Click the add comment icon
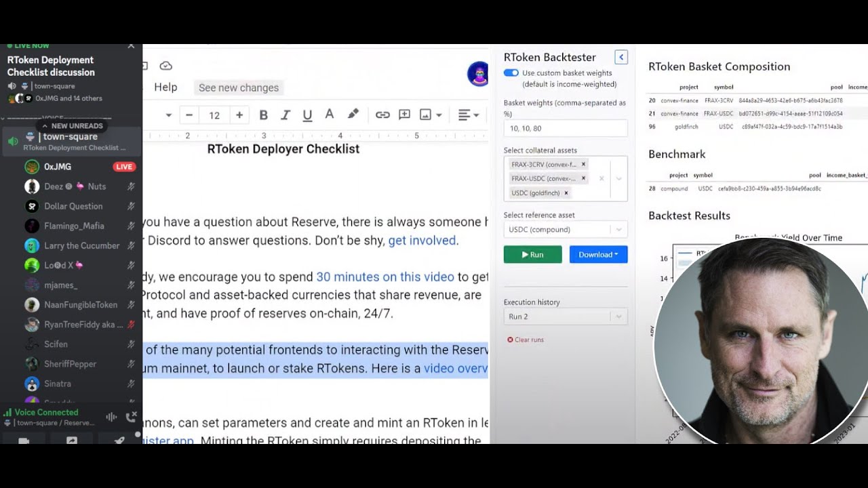This screenshot has width=868, height=488. 404,115
